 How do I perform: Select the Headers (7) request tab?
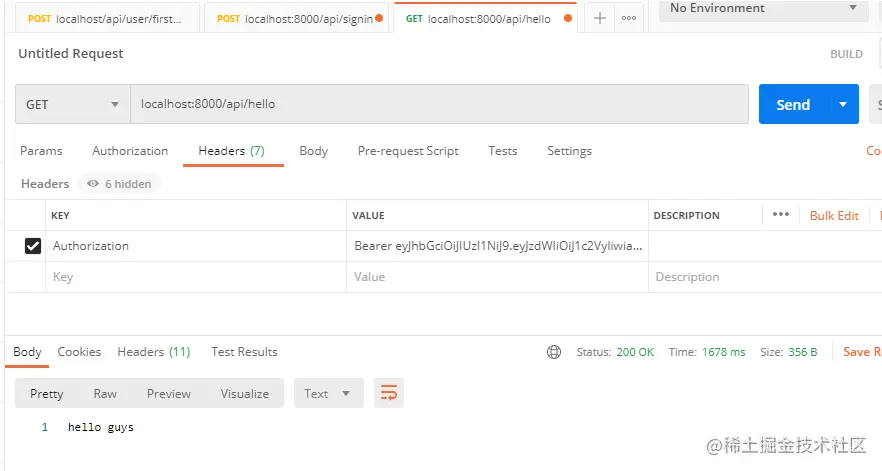coord(231,151)
